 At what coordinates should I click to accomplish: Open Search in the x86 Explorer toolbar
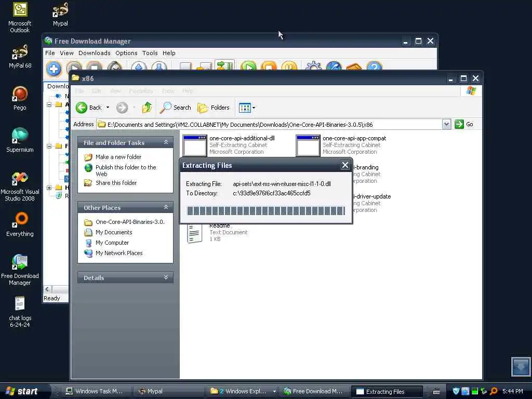coord(176,108)
